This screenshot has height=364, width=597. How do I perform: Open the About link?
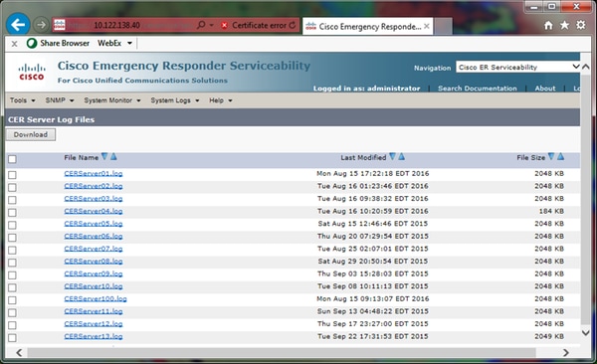(545, 89)
